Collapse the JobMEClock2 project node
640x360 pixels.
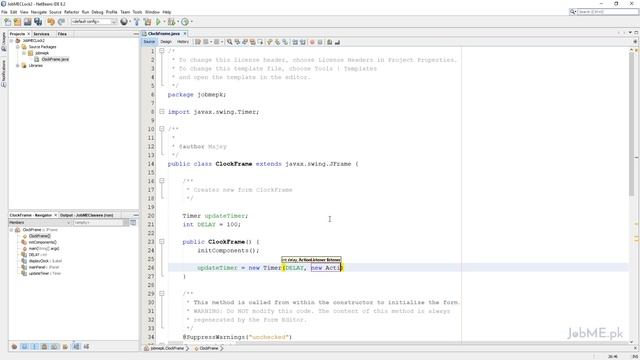[x=11, y=40]
